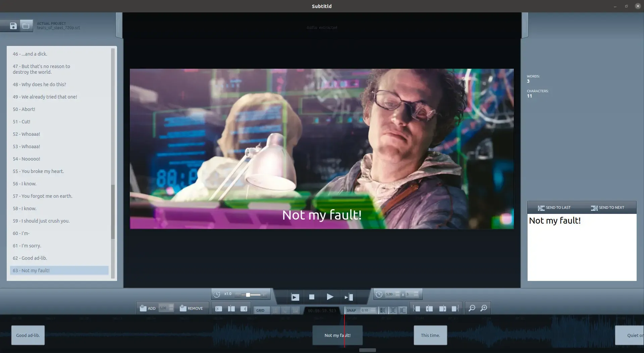This screenshot has width=644, height=353.
Task: Zoom in the timeline with magnifier plus
Action: pyautogui.click(x=484, y=308)
